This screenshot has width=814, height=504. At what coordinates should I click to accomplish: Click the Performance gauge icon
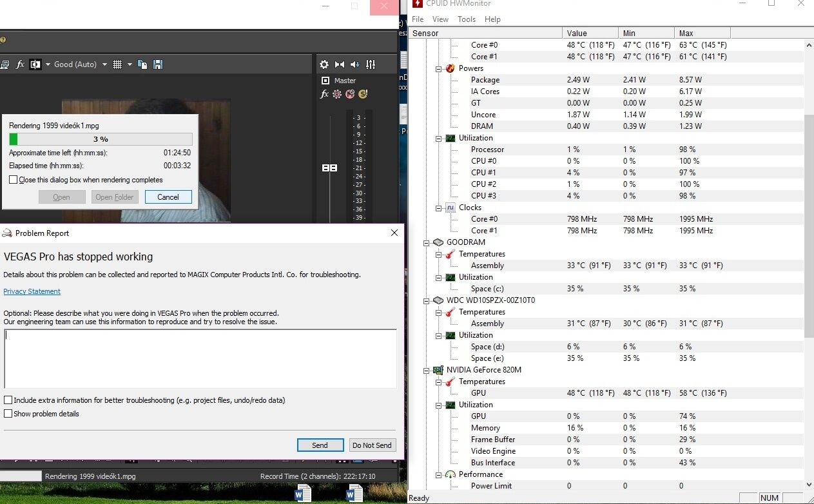[x=451, y=474]
